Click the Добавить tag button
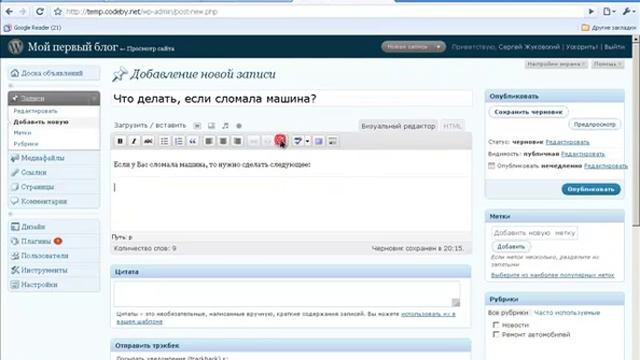Viewport: 640px width, 360px height. (511, 247)
